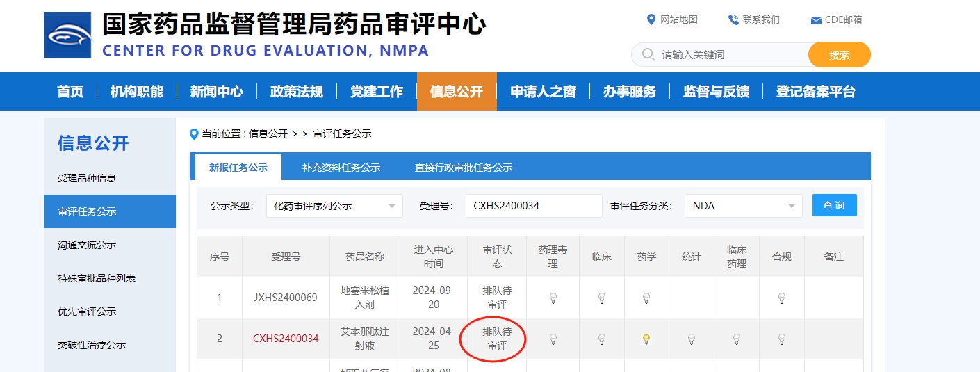Viewport: 980px width, 372px height.
Task: Open the 审评任务分类 NDA dropdown
Action: [x=743, y=206]
